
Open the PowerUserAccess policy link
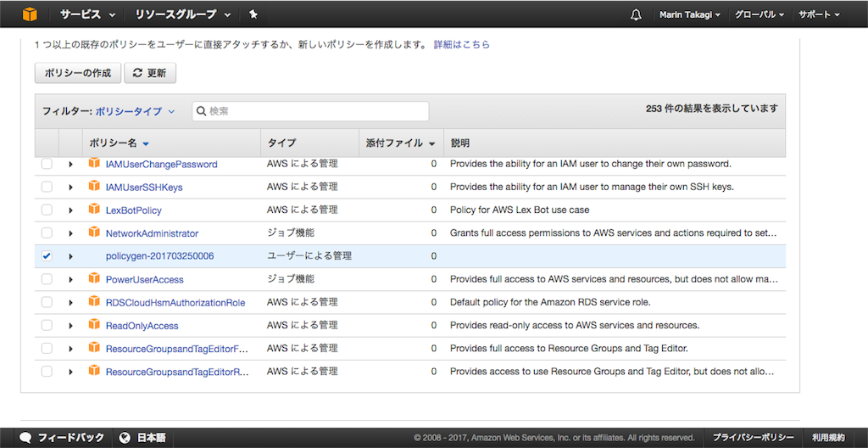click(x=144, y=279)
